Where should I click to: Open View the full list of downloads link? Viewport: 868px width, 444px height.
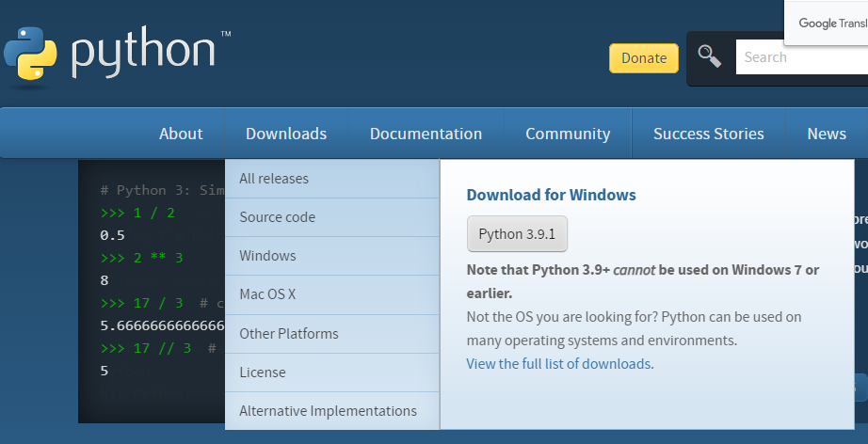coord(558,364)
